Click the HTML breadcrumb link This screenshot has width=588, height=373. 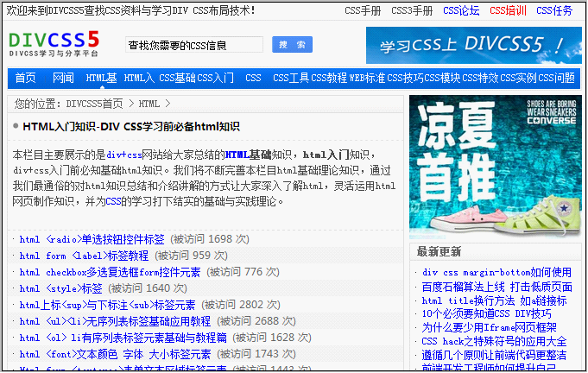click(149, 104)
